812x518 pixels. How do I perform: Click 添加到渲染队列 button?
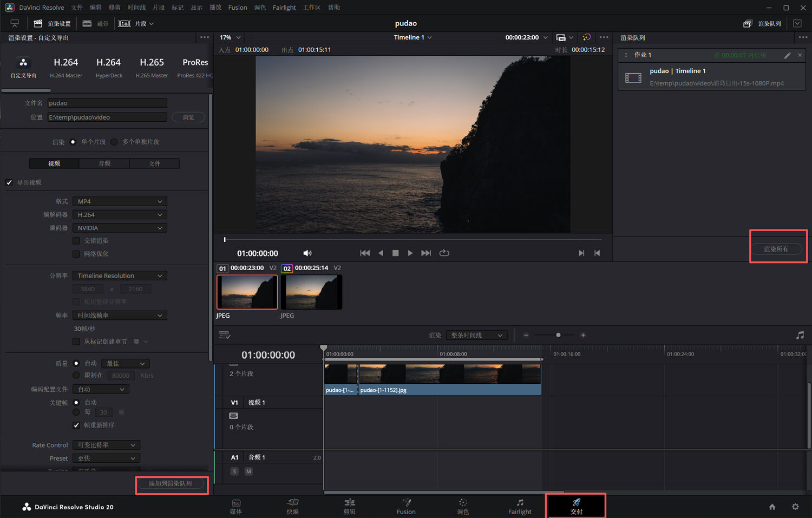[x=171, y=483]
